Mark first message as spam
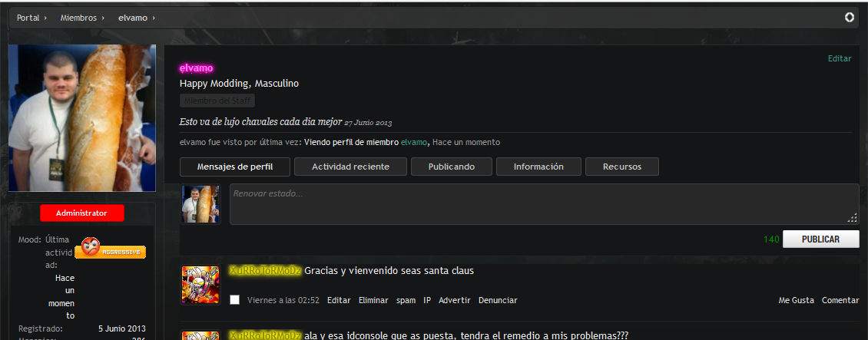This screenshot has height=340, width=868. [406, 300]
